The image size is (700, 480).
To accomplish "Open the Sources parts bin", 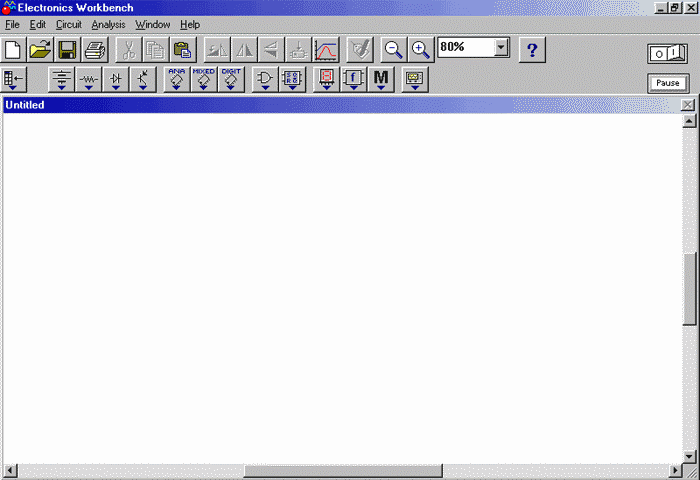I will [61, 79].
